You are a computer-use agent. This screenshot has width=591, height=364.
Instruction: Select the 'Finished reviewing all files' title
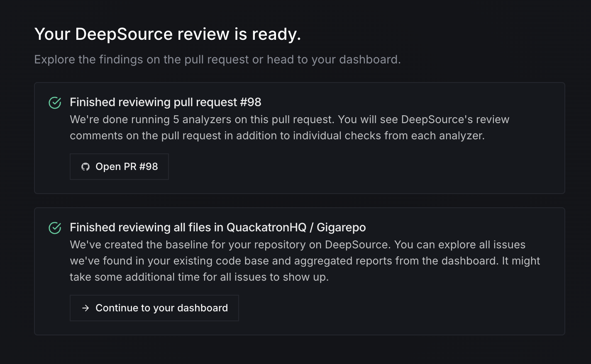click(x=217, y=228)
